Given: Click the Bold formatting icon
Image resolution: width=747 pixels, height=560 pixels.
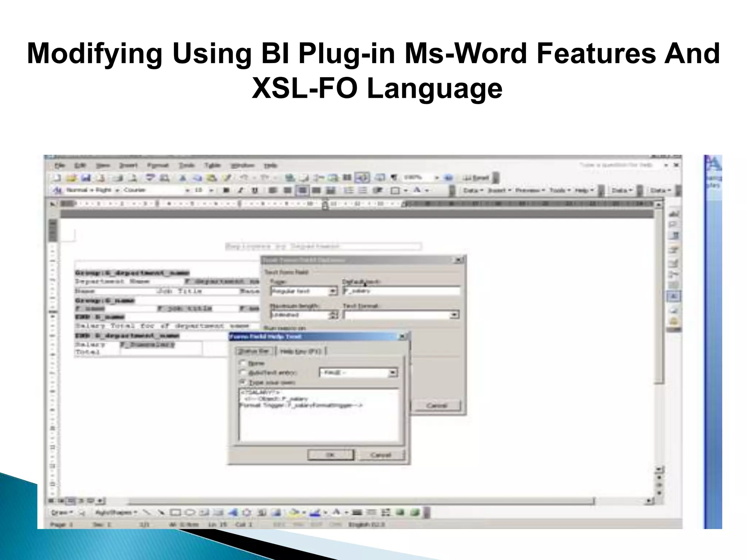Looking at the screenshot, I should [226, 190].
